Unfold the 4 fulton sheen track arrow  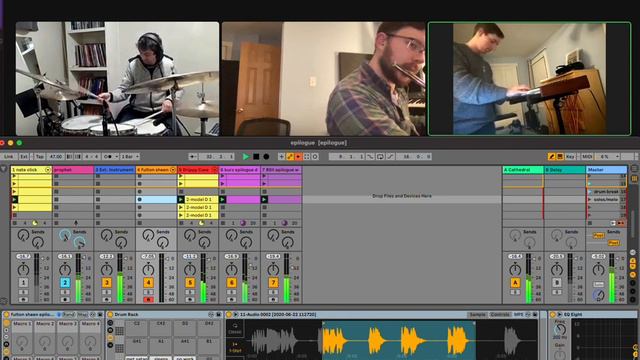click(173, 169)
